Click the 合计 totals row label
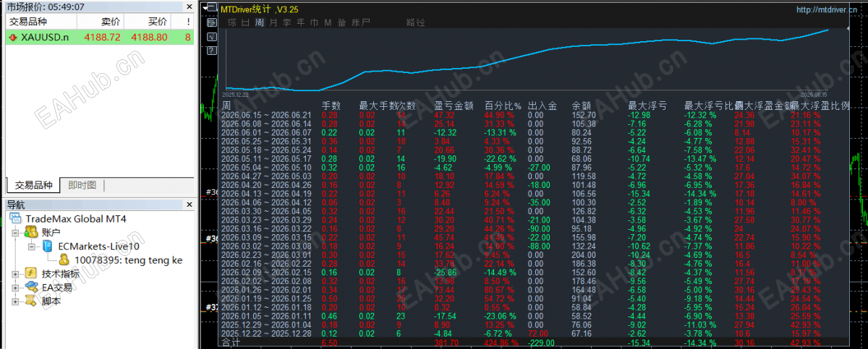 coord(231,342)
